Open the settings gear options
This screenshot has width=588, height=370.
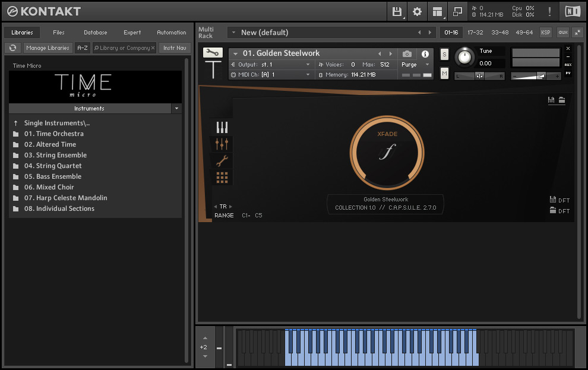pyautogui.click(x=417, y=11)
